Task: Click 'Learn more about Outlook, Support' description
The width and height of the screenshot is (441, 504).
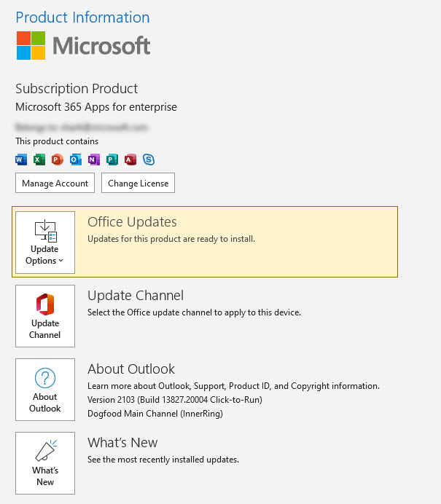Action: (233, 386)
